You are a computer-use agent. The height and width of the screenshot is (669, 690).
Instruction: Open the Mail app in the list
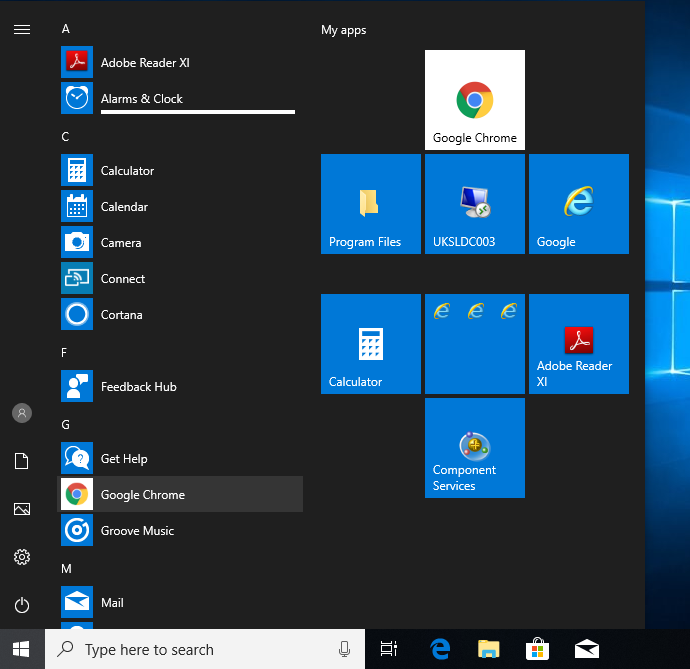[x=180, y=603]
